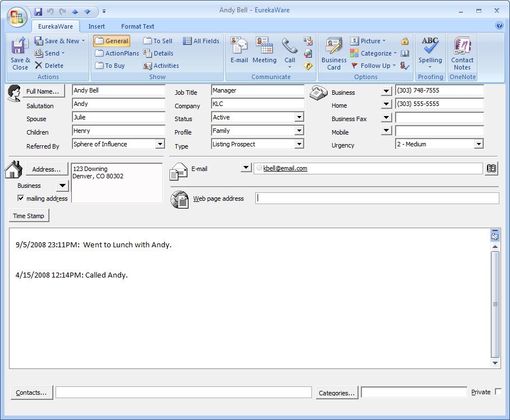Open the Picture dropdown

pyautogui.click(x=368, y=41)
